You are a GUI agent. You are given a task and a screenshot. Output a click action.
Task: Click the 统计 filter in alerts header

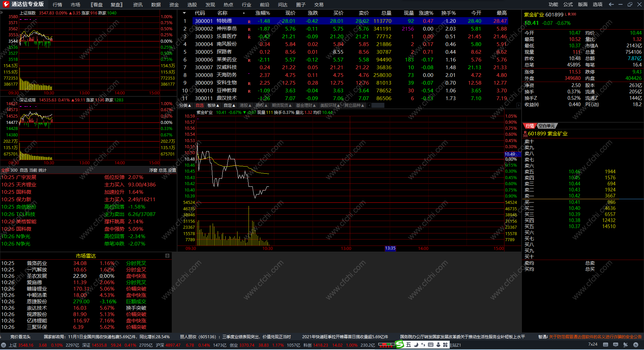pyautogui.click(x=43, y=170)
